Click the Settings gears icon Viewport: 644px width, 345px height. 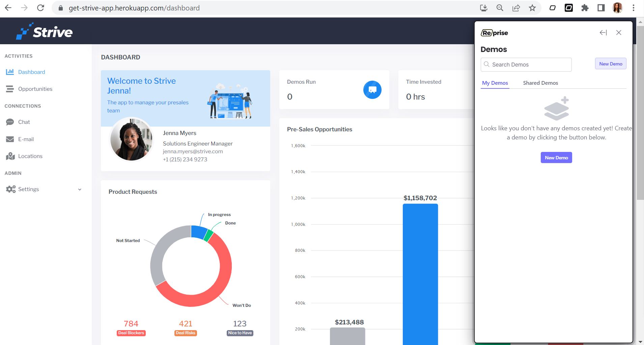[11, 189]
